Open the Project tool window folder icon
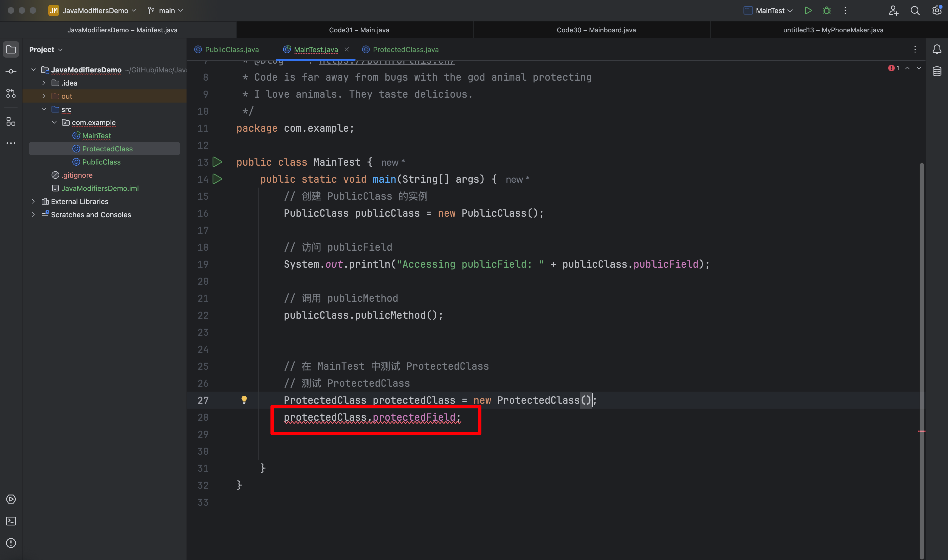 (x=11, y=49)
